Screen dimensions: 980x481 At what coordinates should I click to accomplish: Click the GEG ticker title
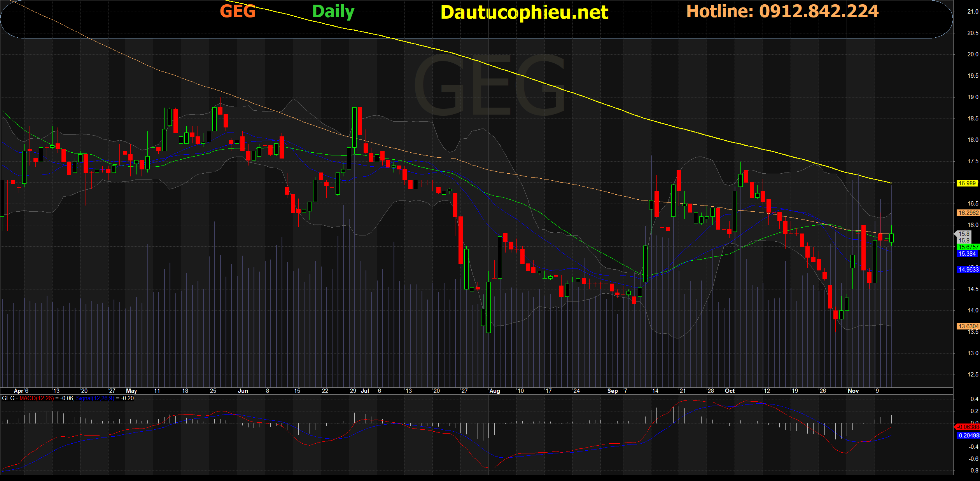point(238,11)
